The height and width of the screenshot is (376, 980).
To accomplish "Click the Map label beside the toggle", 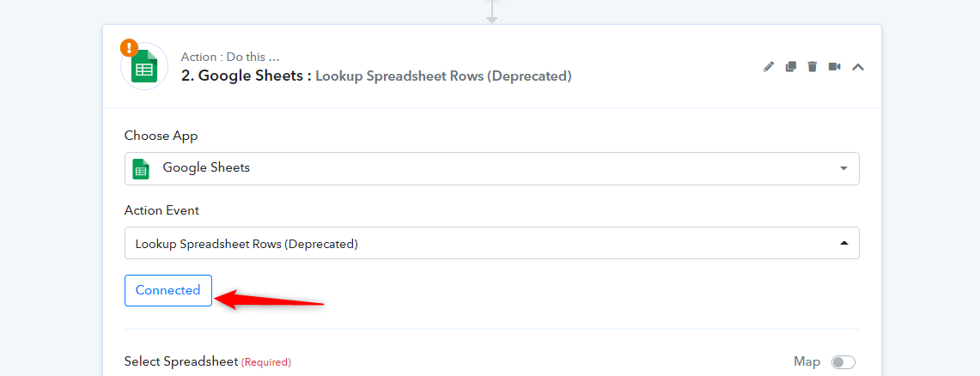I will [807, 361].
